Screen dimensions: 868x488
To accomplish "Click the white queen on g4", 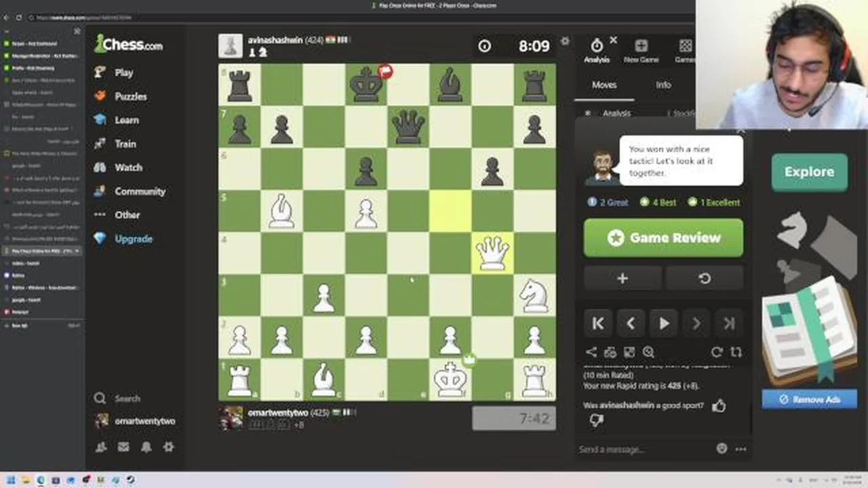I will pos(492,254).
